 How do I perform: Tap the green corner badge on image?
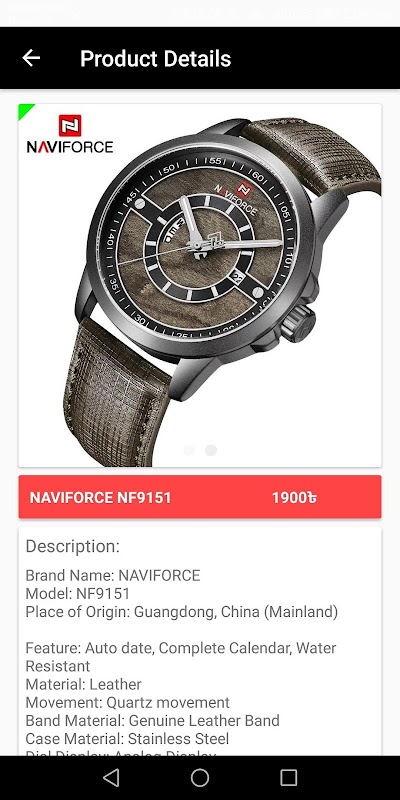click(24, 110)
